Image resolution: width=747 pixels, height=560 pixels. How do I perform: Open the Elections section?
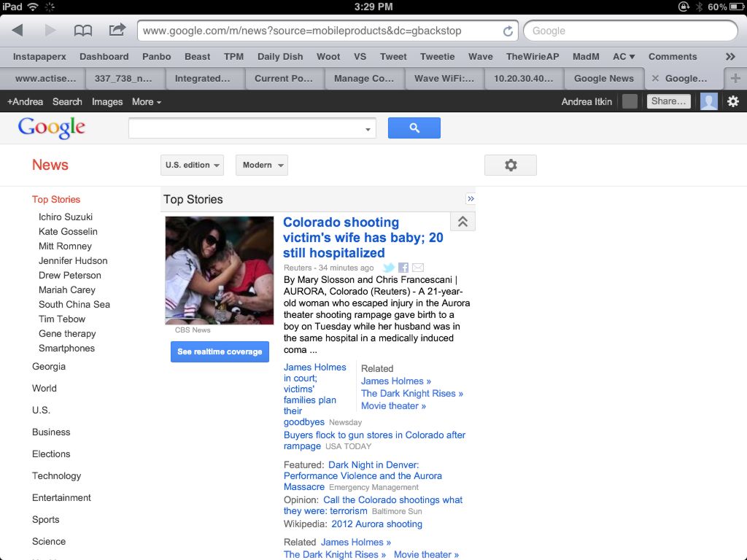tap(51, 454)
